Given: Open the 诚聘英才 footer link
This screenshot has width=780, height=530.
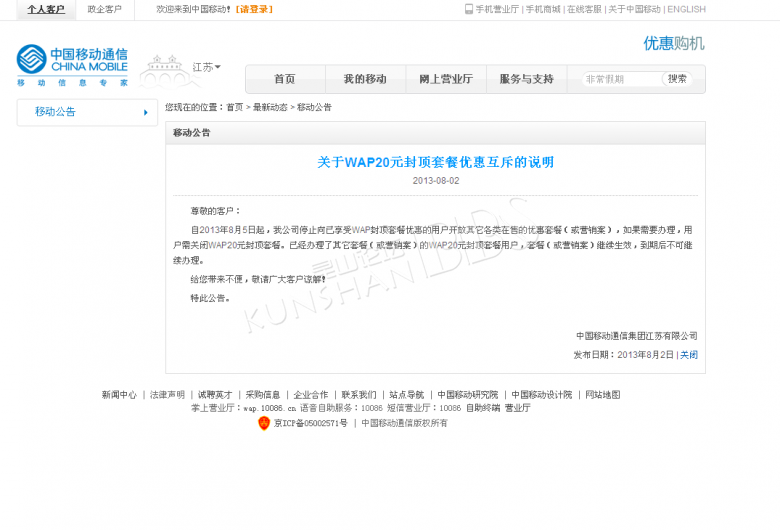Looking at the screenshot, I should coord(215,395).
